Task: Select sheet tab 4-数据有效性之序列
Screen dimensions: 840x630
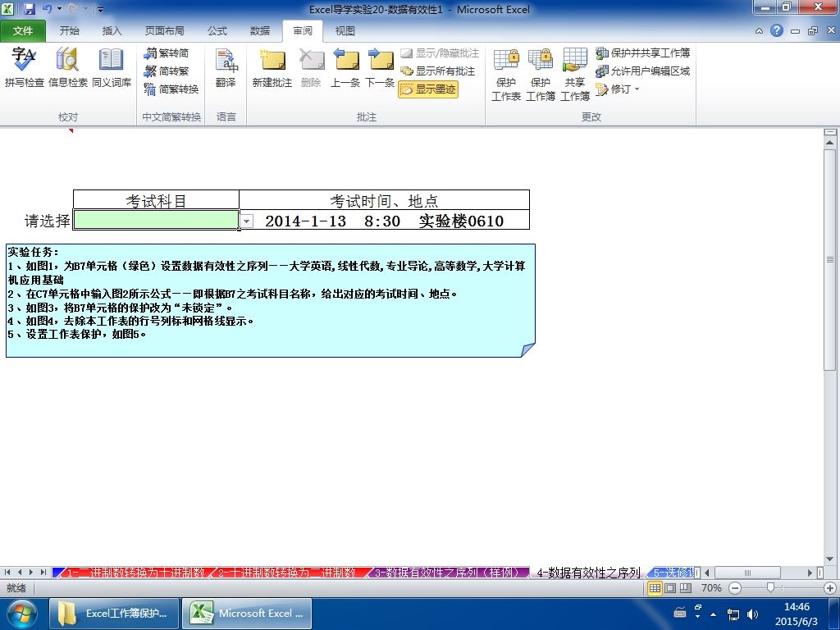Action: pos(588,573)
